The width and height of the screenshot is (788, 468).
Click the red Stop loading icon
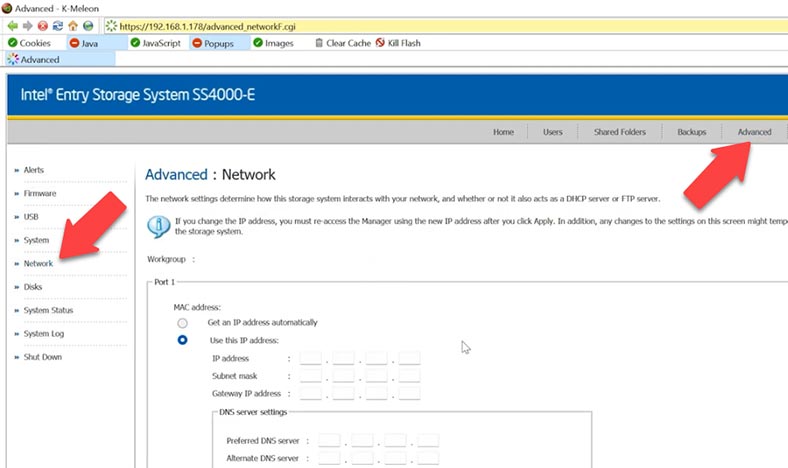click(x=43, y=26)
